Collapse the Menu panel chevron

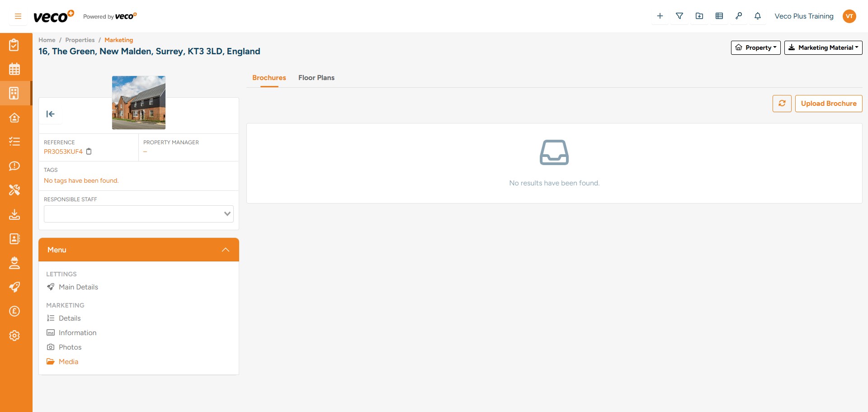coord(225,249)
